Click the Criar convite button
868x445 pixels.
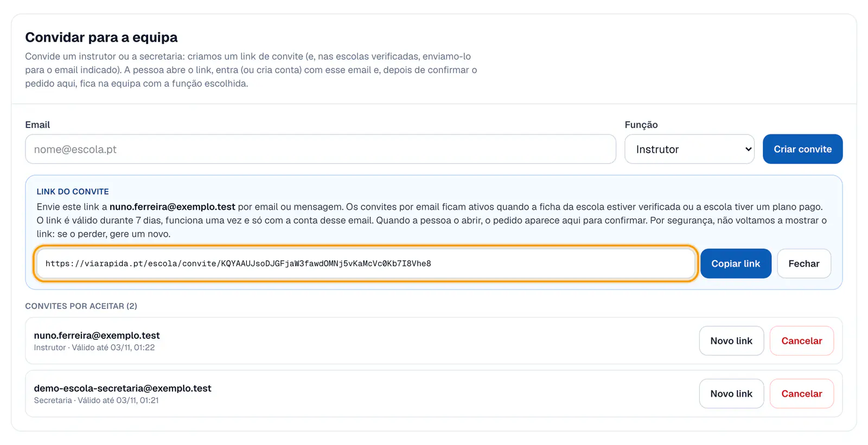(x=802, y=149)
